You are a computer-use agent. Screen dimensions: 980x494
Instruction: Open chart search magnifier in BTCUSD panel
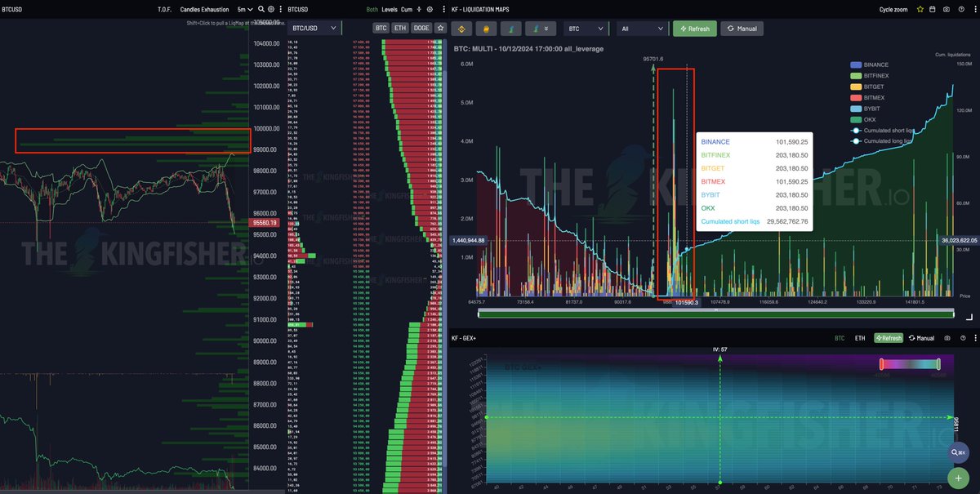(x=261, y=9)
